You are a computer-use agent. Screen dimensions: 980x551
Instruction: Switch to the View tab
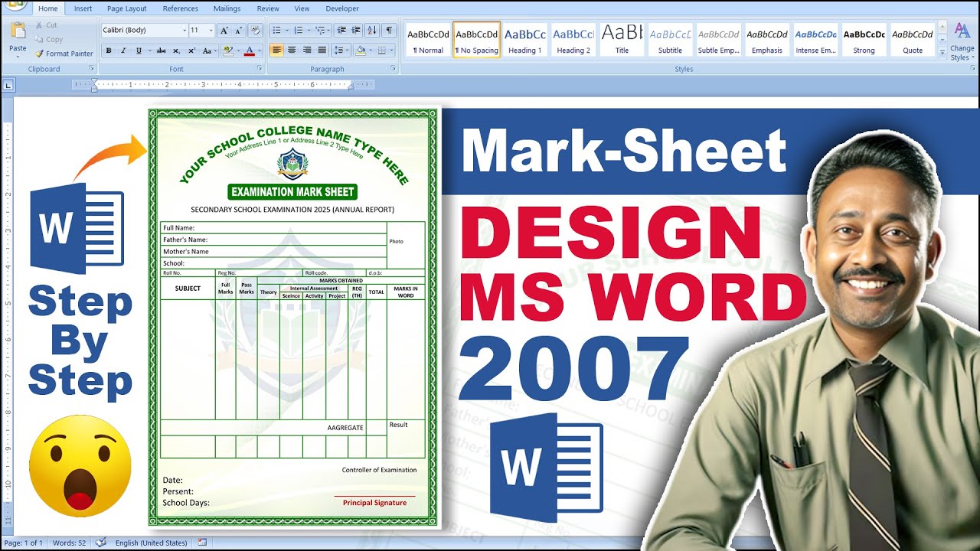click(x=302, y=8)
